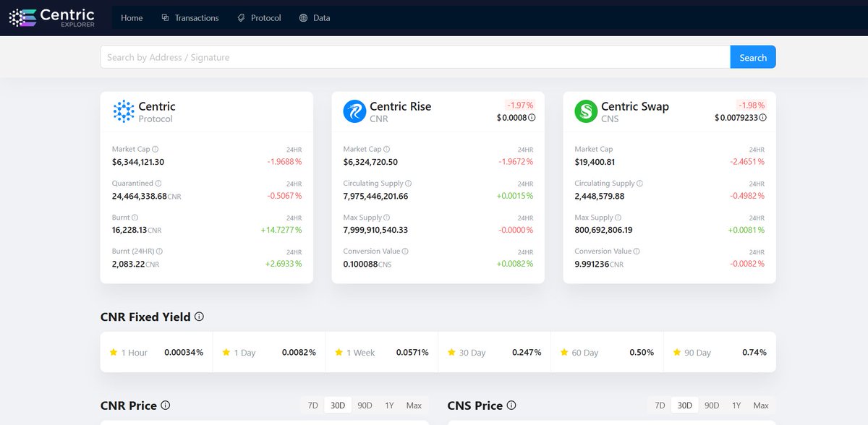The height and width of the screenshot is (425, 868).
Task: Show info for CNR price $0.0008
Action: 532,117
